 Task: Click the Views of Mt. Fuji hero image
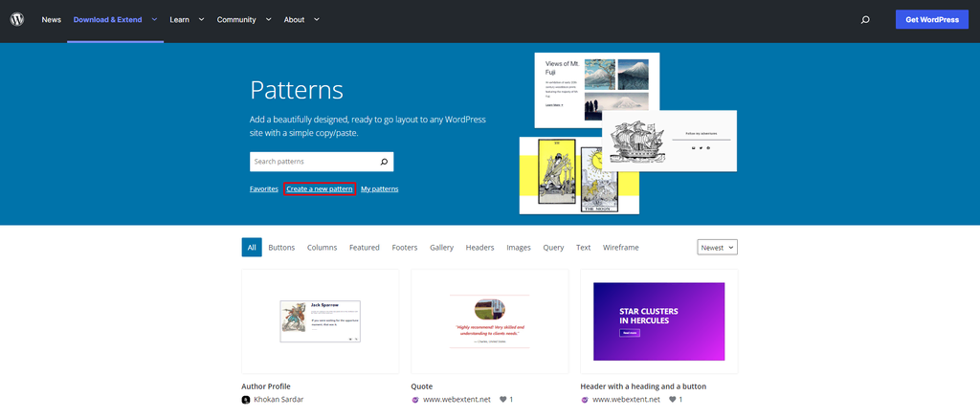tap(597, 89)
